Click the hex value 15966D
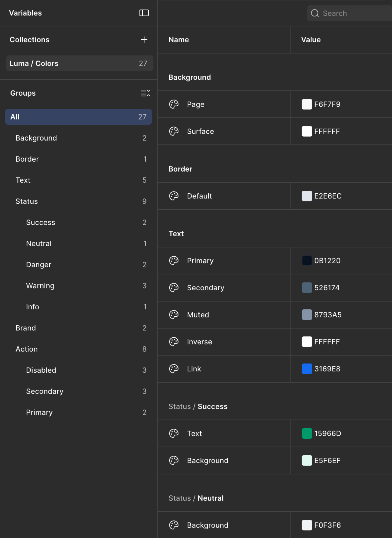This screenshot has height=538, width=392. pyautogui.click(x=328, y=434)
